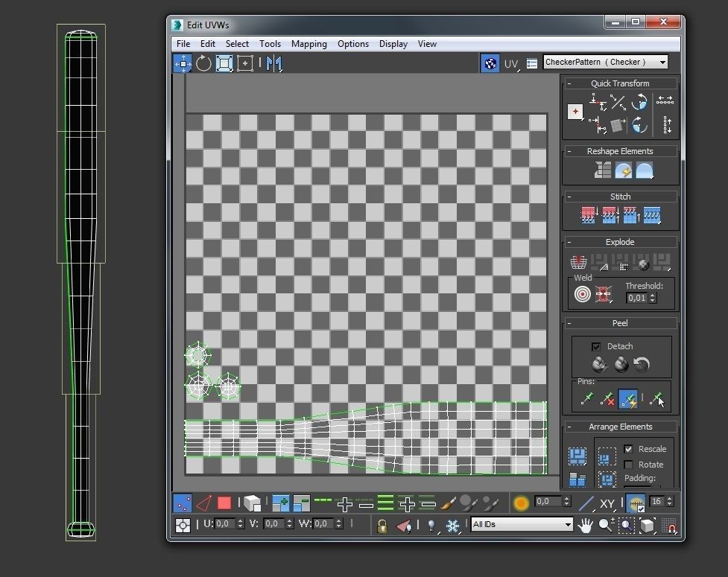
Task: Click the Select Pinned Vertices icon
Action: pos(657,399)
